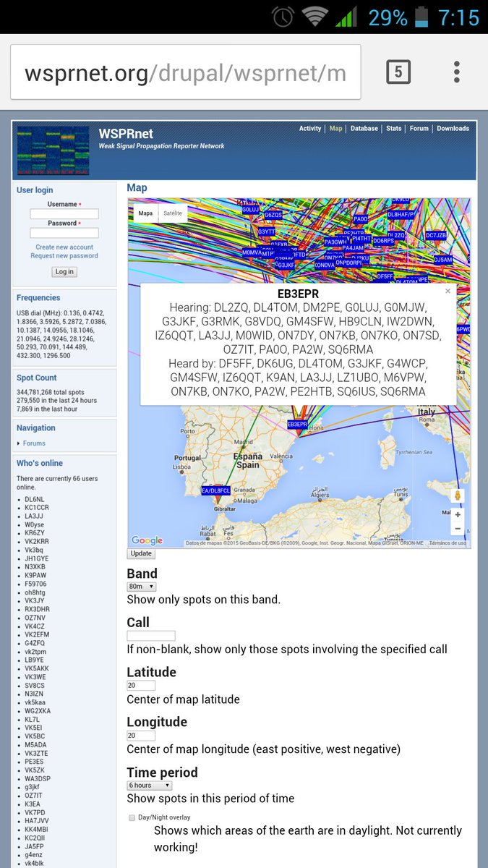This screenshot has height=868, width=488.
Task: Click the PA0O station marker
Action: point(360,218)
